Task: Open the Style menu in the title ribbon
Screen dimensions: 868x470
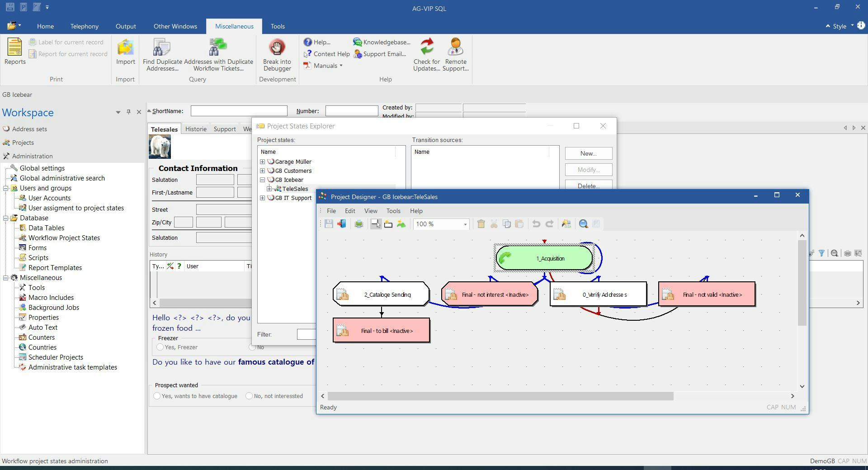Action: [x=840, y=26]
